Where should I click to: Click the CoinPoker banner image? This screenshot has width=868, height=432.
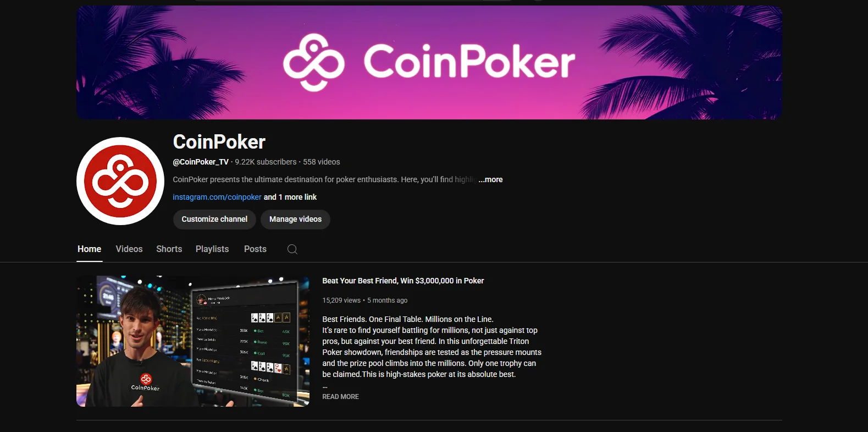[429, 62]
